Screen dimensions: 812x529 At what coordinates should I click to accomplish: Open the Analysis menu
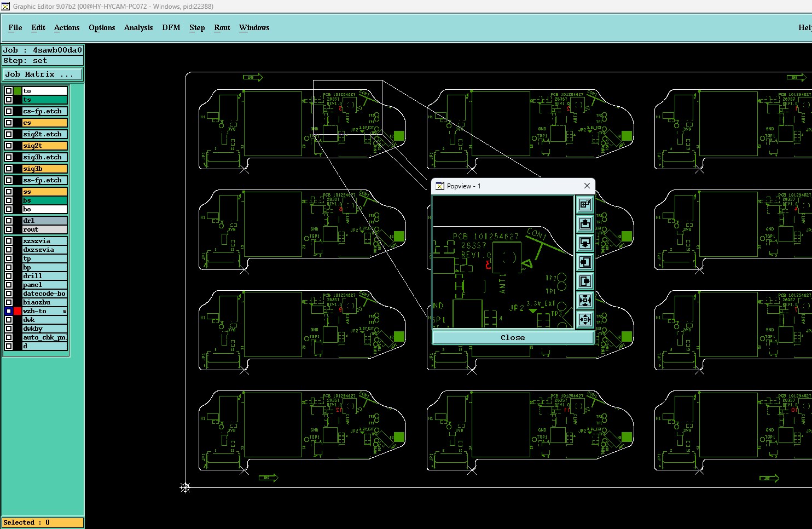coord(138,27)
